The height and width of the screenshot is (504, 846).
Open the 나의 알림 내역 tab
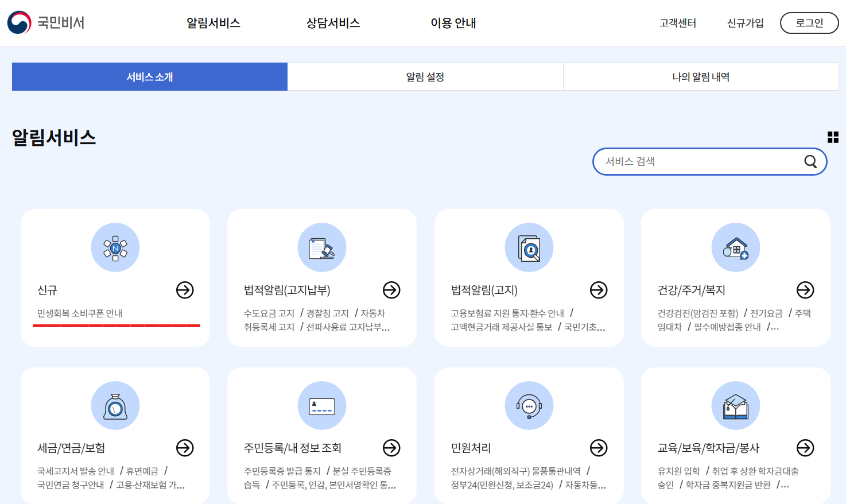point(700,76)
